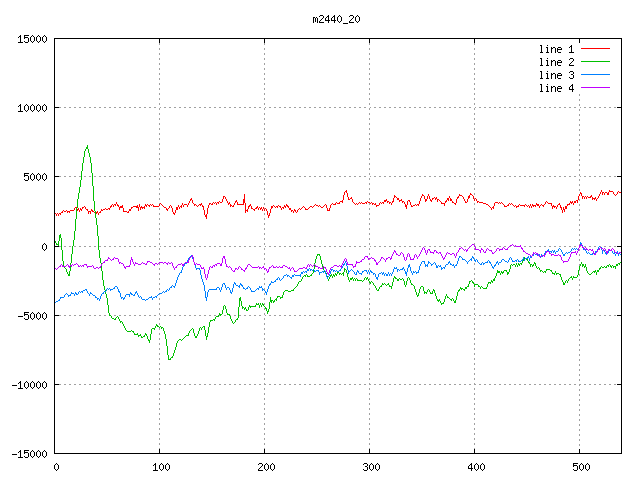Click the blue line 3 legend sample
The height and width of the screenshot is (480, 640).
pos(596,75)
